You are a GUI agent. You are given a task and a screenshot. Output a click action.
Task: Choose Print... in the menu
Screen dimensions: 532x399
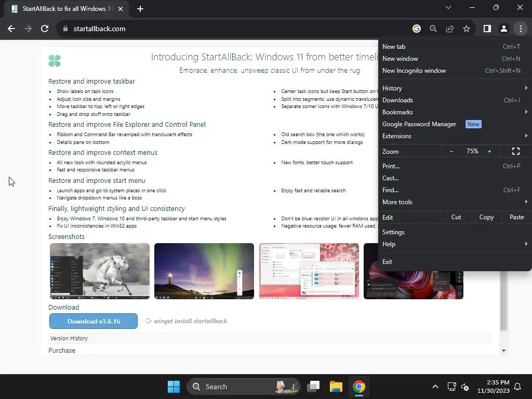click(x=455, y=166)
